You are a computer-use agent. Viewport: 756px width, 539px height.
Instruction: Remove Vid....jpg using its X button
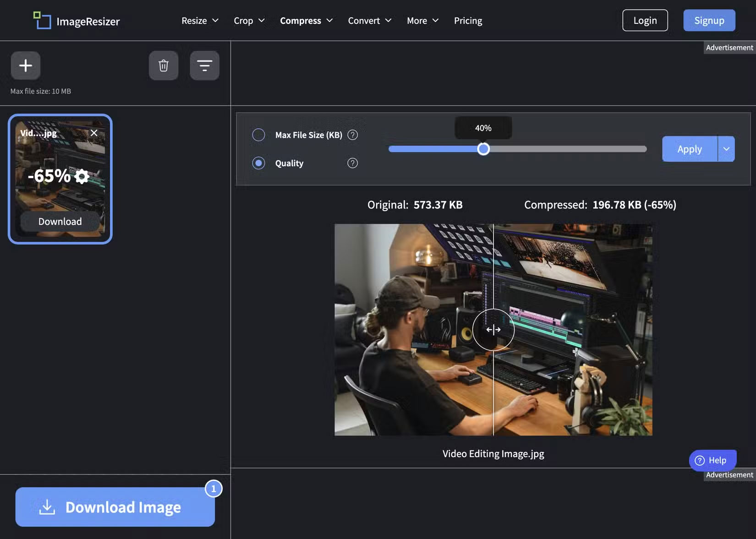[x=94, y=133]
